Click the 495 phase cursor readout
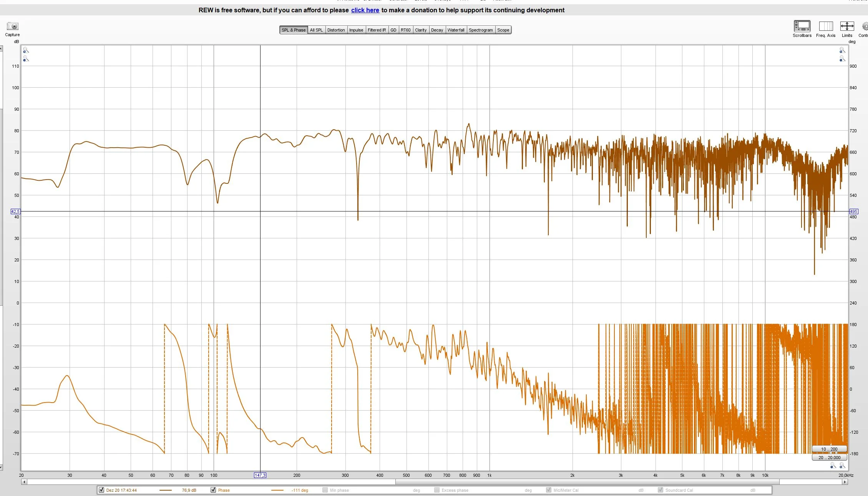Screen dimensions: 868x496 [x=853, y=211]
